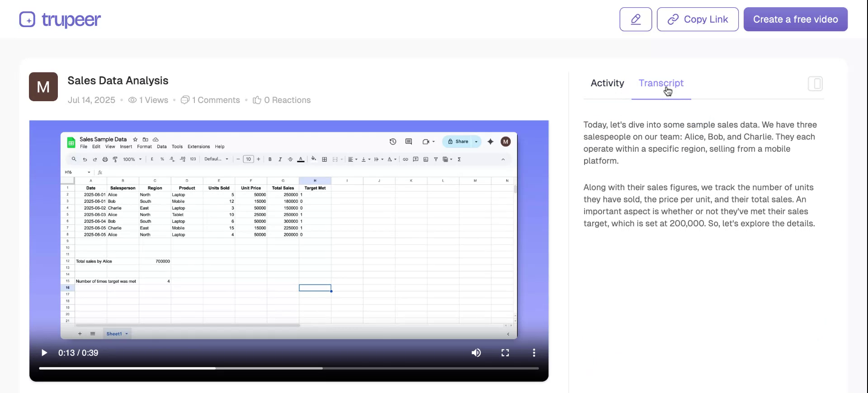The height and width of the screenshot is (393, 868).
Task: Click the 0:13 / 0:39 time display
Action: (x=78, y=353)
